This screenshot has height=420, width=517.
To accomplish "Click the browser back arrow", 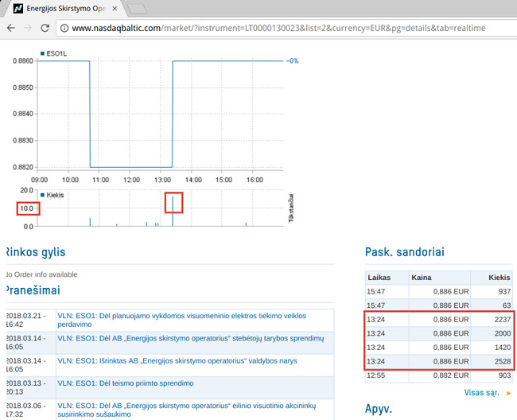I will point(11,28).
